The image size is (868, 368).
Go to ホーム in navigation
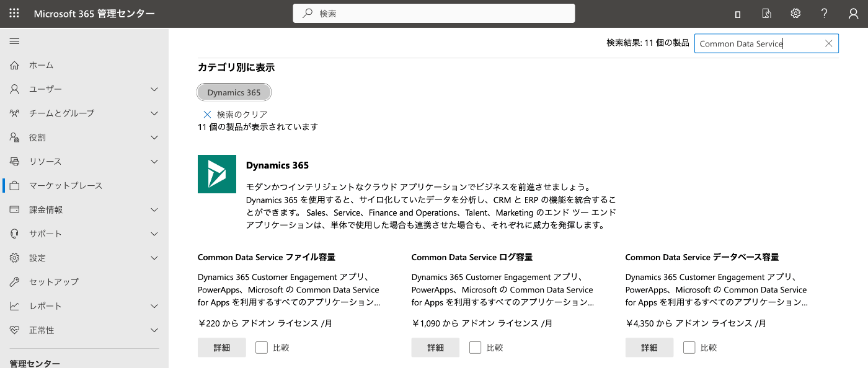point(84,65)
